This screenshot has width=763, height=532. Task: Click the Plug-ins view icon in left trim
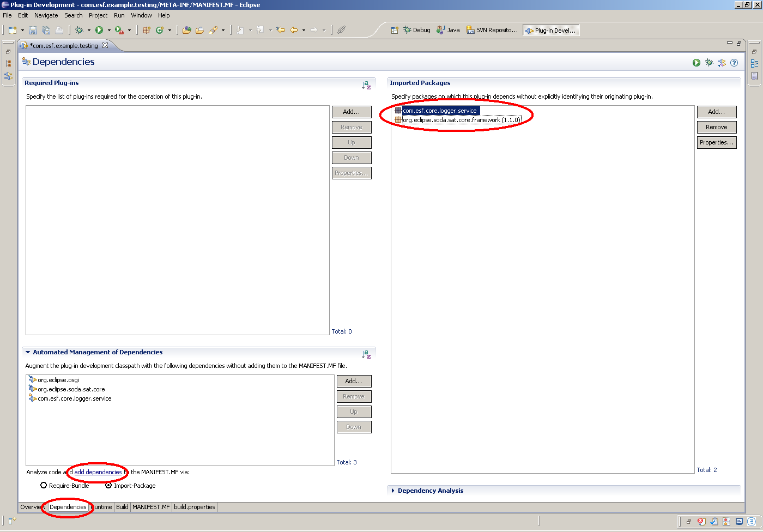[x=8, y=76]
